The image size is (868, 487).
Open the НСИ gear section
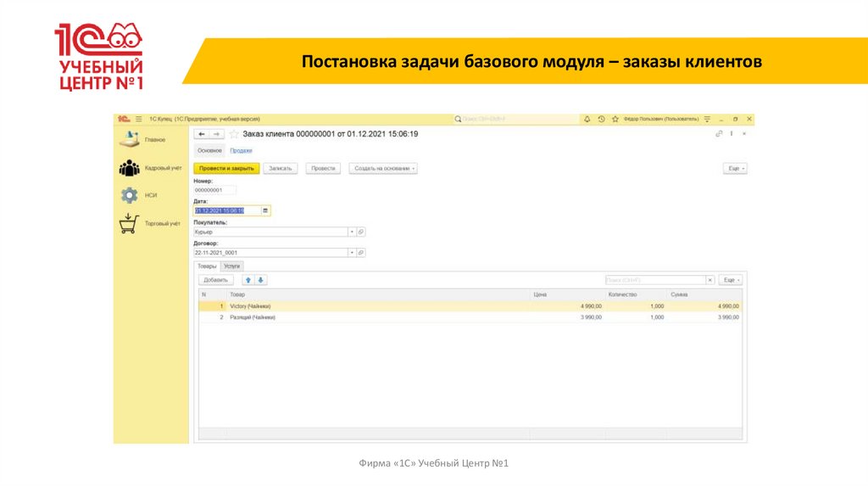[x=139, y=195]
